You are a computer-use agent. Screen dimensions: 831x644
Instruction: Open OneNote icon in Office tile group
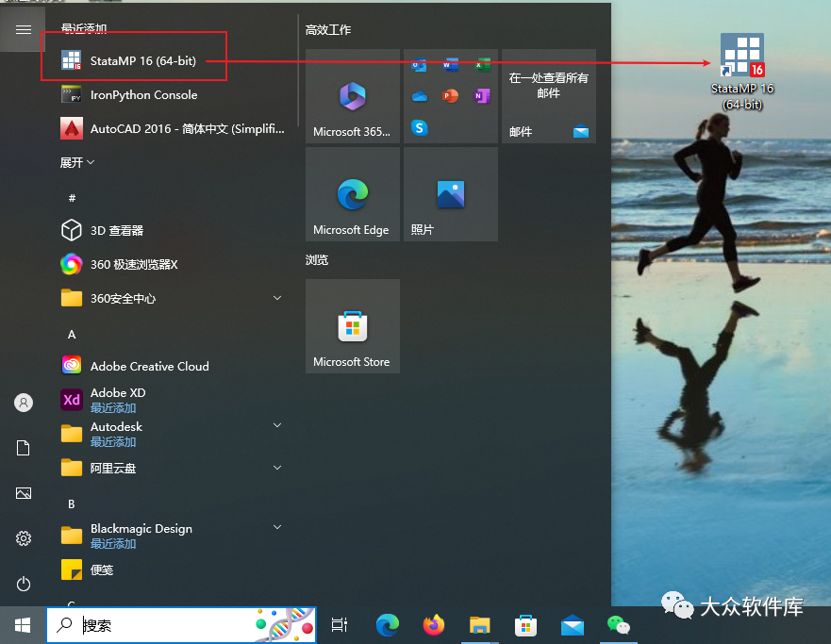[x=482, y=96]
